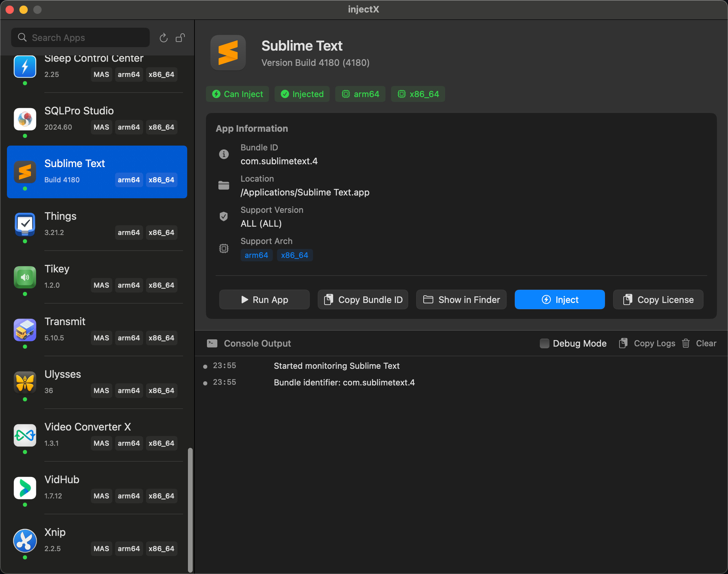Click the Xnip scissors icon
The height and width of the screenshot is (574, 728).
(25, 541)
